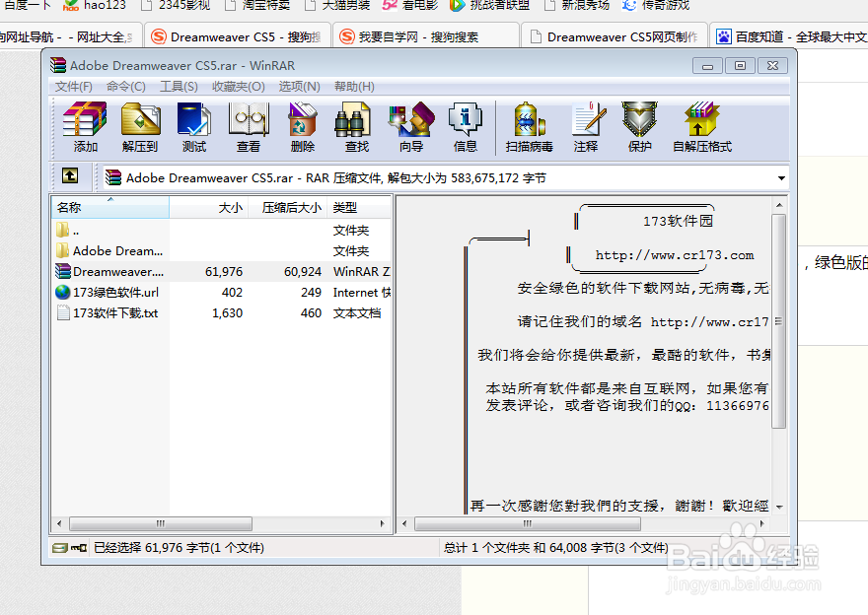Click the http://www.cr173.com text in comment
Image resolution: width=868 pixels, height=615 pixels.
tap(675, 255)
